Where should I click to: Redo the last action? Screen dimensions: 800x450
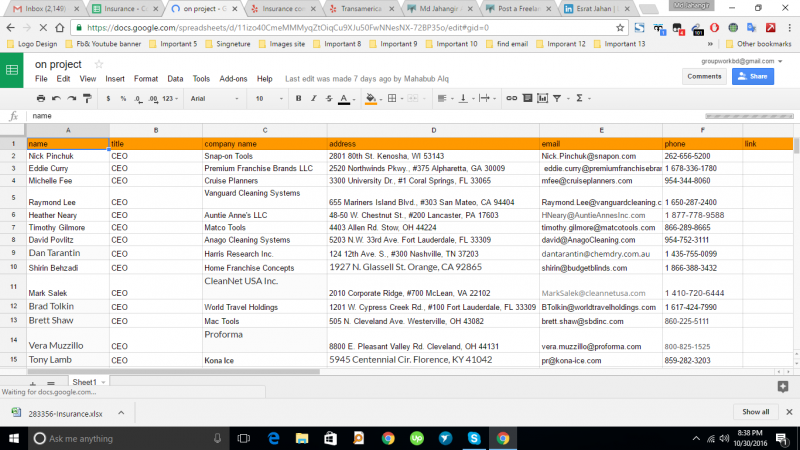[x=71, y=98]
